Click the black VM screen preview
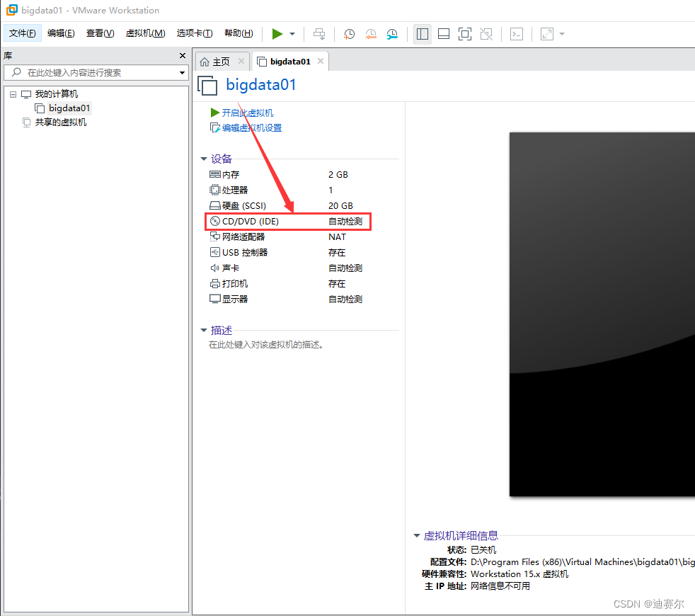The height and width of the screenshot is (616, 695). coord(602,314)
